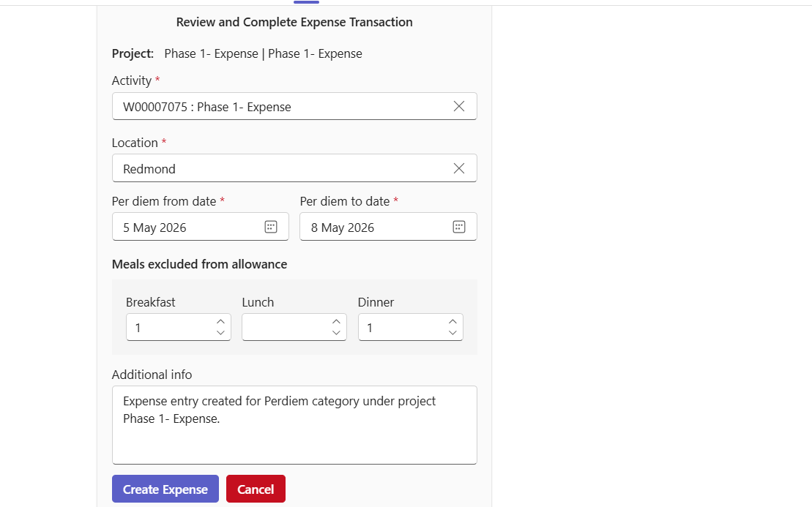Decrease Lunch count with down arrow
The image size is (812, 507).
point(336,333)
